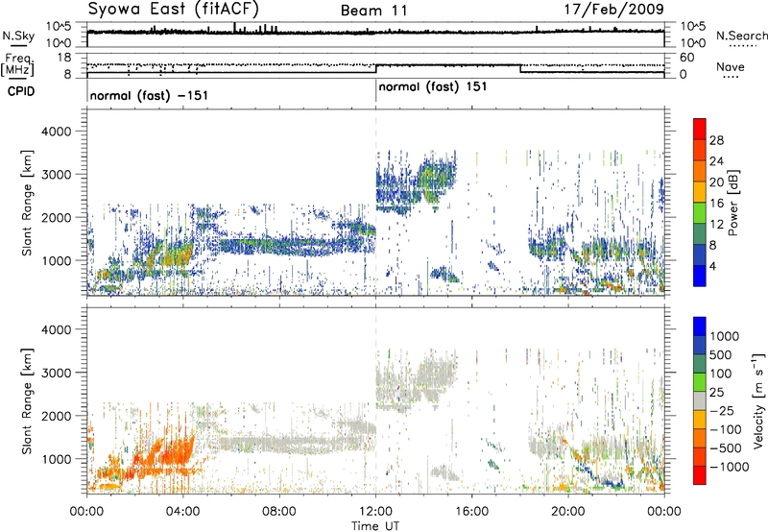Viewport: 768px width, 532px height.
Task: Click the "Velocity [m s-1]" colorbar title
Action: [758, 400]
